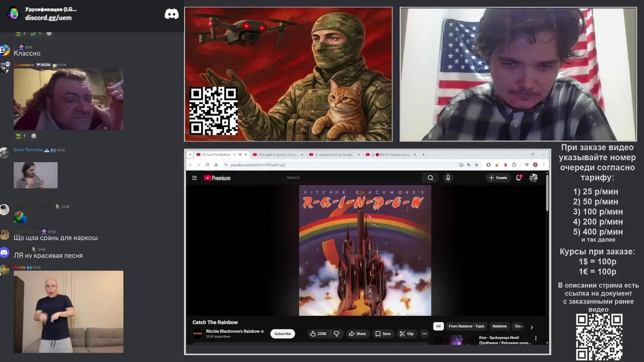Go forward in the browser
The width and height of the screenshot is (644, 362).
click(x=198, y=164)
